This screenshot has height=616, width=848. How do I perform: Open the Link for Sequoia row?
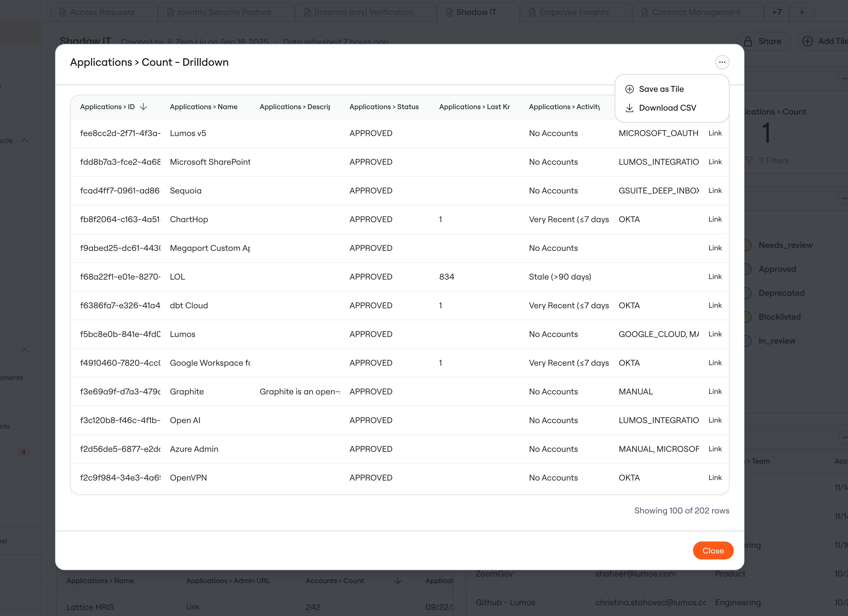click(x=715, y=190)
